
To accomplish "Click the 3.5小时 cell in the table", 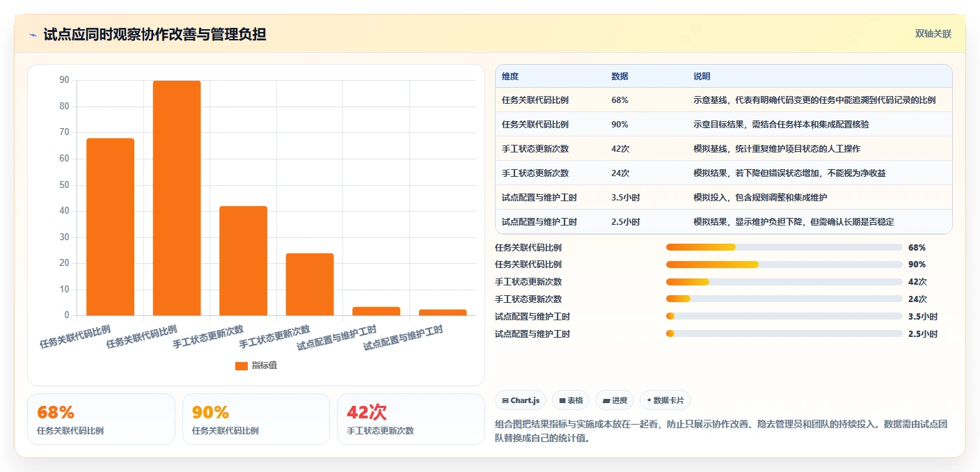I will coord(626,198).
